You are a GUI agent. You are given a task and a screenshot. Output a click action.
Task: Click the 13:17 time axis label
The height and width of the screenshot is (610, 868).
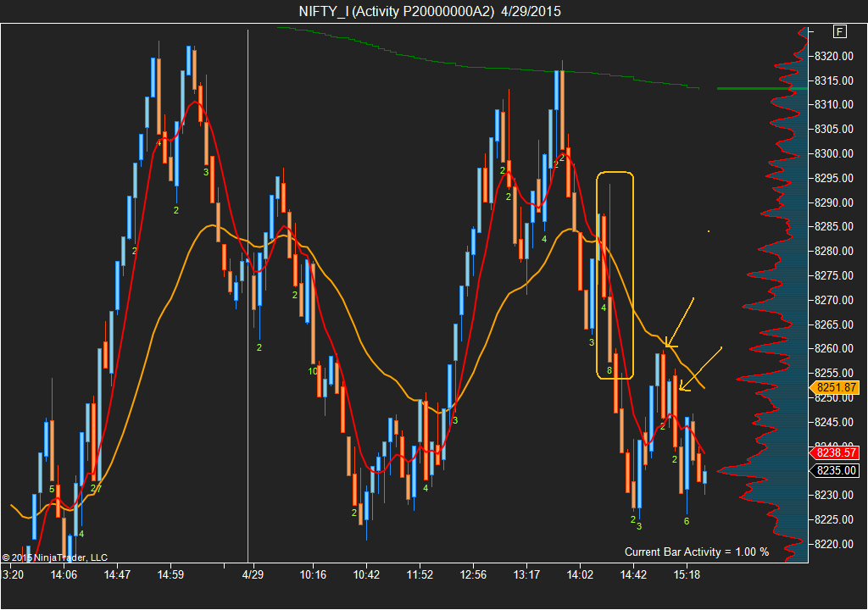pyautogui.click(x=526, y=574)
